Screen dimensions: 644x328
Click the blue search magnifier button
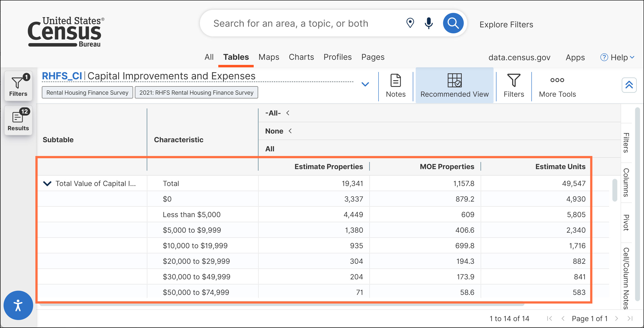(453, 23)
